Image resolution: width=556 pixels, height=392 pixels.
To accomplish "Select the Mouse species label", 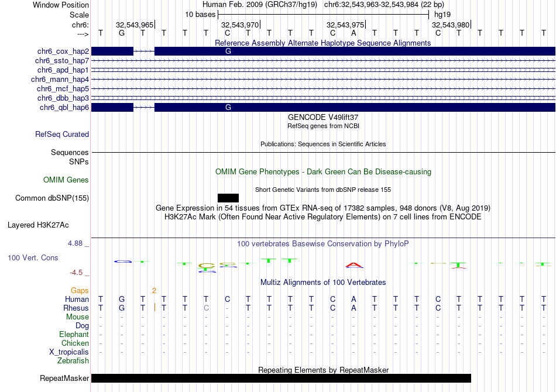I will [77, 317].
